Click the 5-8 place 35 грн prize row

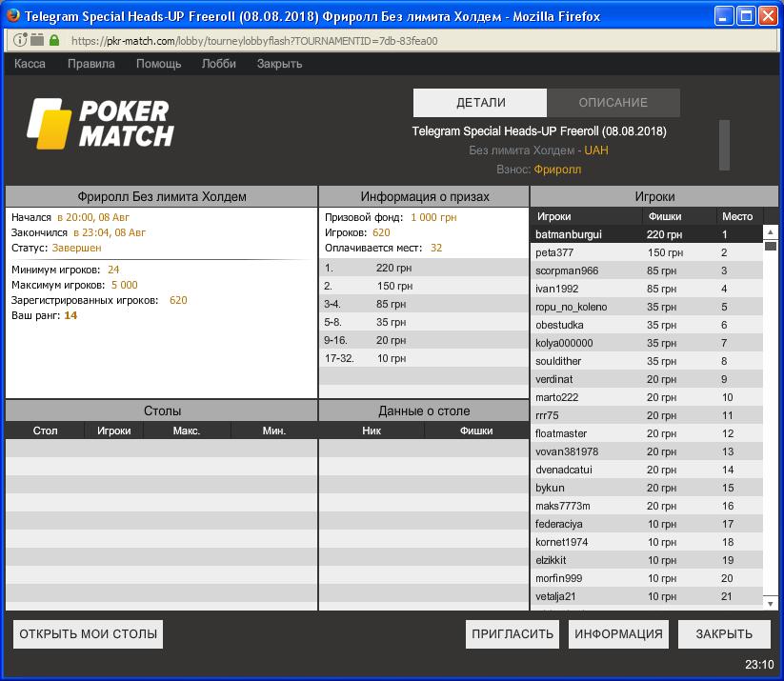424,322
